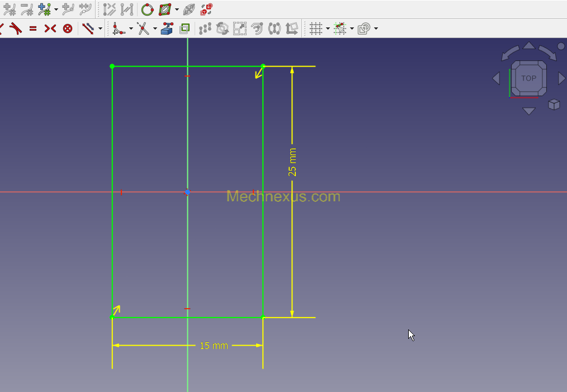The width and height of the screenshot is (567, 392).
Task: Click navigation cube right arrow
Action: (x=561, y=78)
